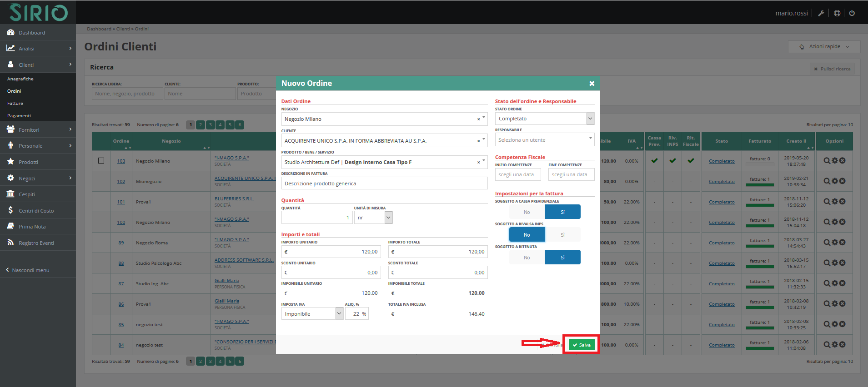Open Fatture in the sidebar menu
Viewport: 868px width, 387px height.
coord(15,104)
